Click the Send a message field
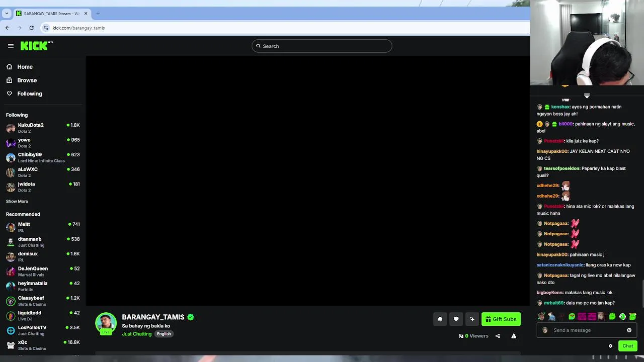This screenshot has height=362, width=644. [587, 330]
